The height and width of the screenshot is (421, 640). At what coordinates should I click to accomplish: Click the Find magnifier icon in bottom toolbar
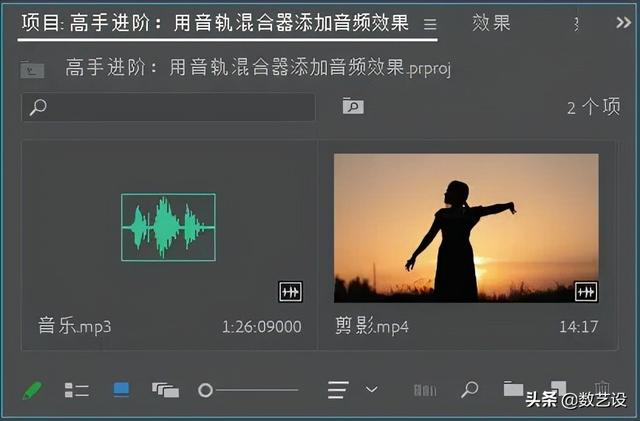[x=469, y=390]
